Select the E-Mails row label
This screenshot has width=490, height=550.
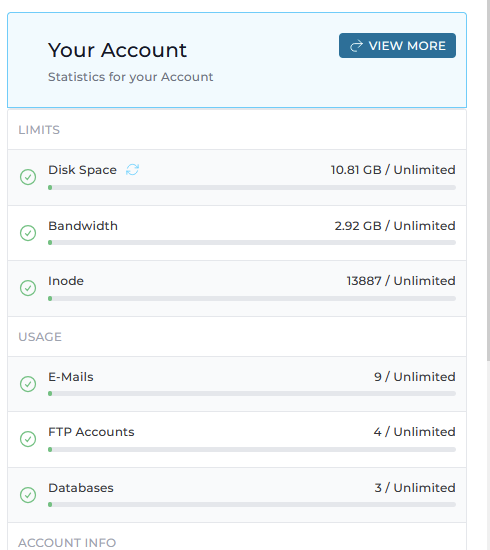(71, 377)
